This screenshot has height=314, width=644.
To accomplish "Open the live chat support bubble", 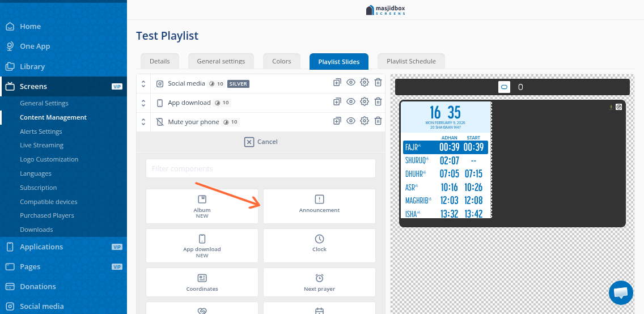I will pyautogui.click(x=621, y=292).
